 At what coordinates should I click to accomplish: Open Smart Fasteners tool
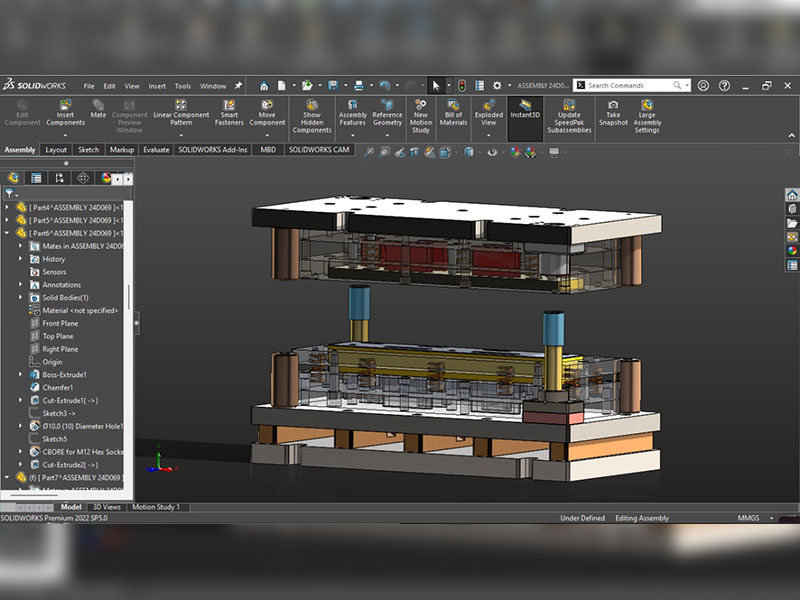(x=229, y=108)
